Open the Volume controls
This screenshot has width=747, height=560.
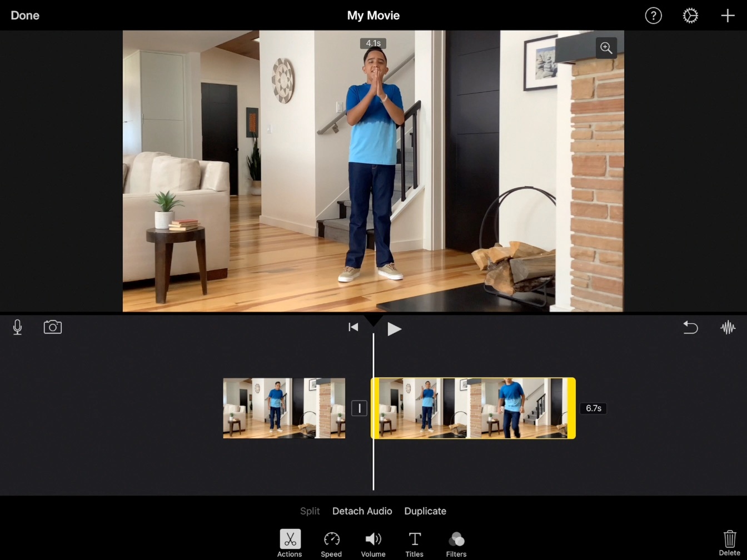pos(373,543)
